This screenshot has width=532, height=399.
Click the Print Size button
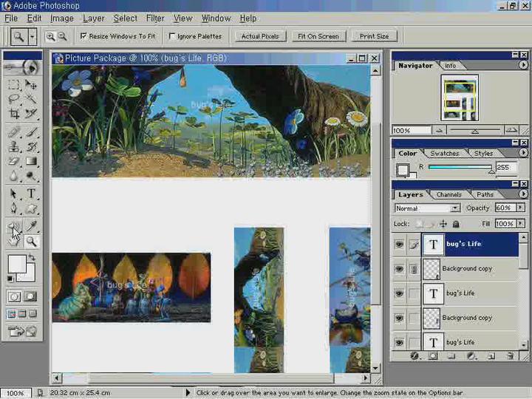point(374,36)
